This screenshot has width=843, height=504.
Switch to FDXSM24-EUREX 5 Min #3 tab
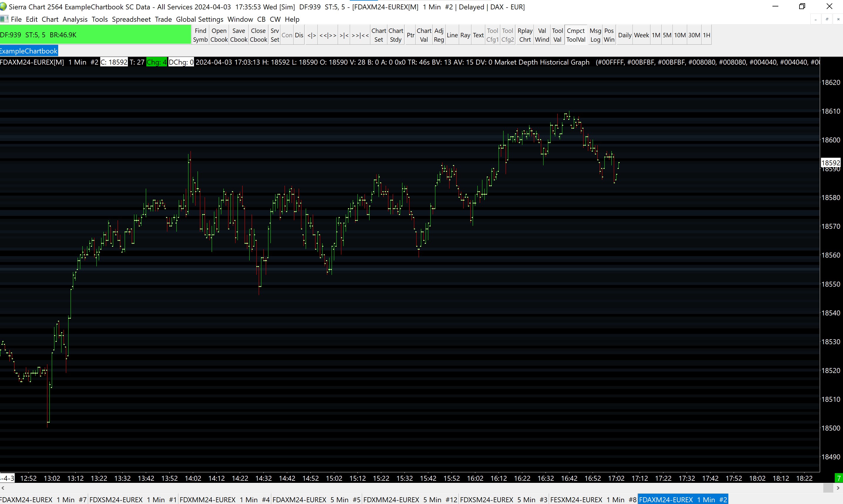[x=503, y=500]
